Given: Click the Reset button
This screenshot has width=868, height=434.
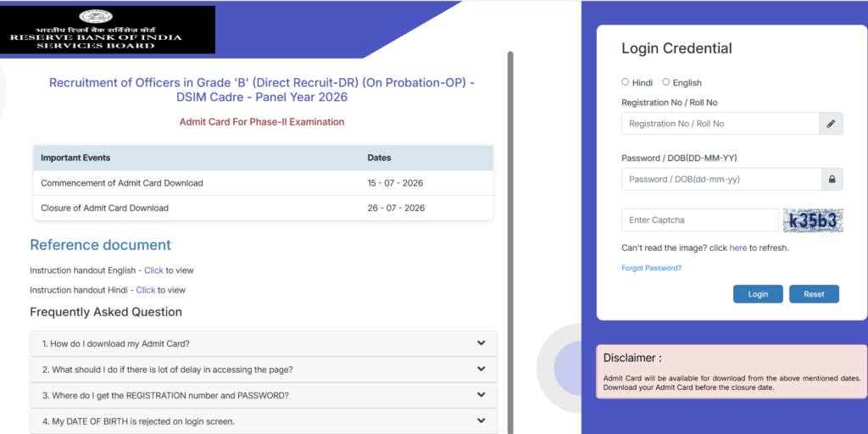Looking at the screenshot, I should point(814,294).
